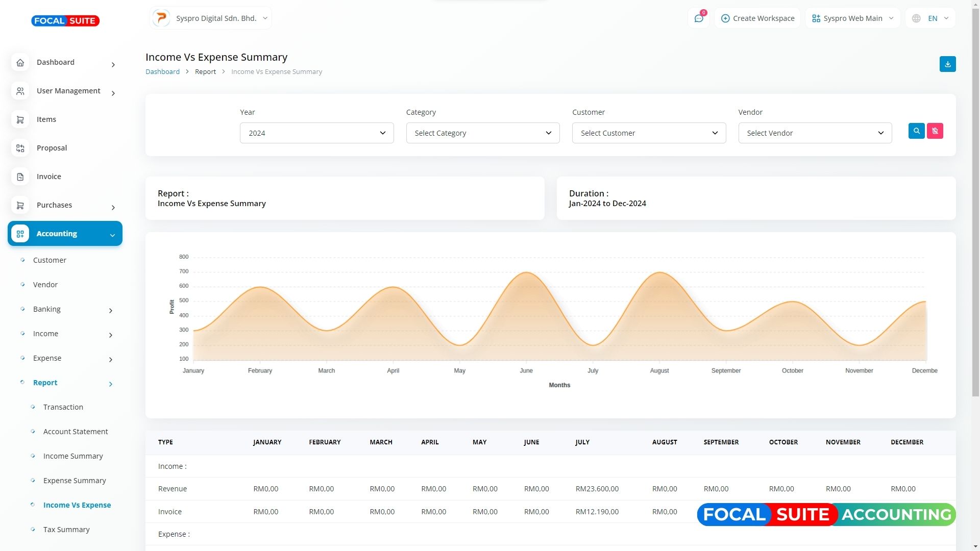Image resolution: width=980 pixels, height=551 pixels.
Task: Click the Invoice document icon
Action: pyautogui.click(x=20, y=177)
